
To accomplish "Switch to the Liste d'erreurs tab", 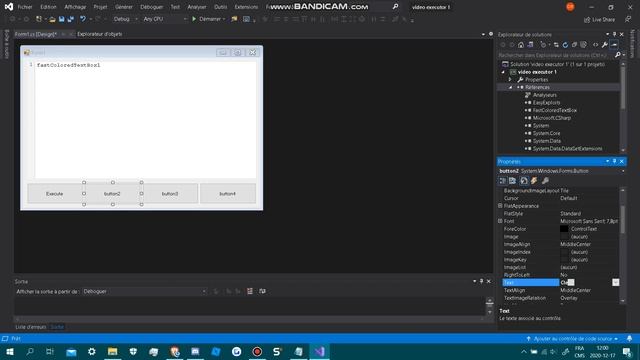I will pyautogui.click(x=31, y=327).
